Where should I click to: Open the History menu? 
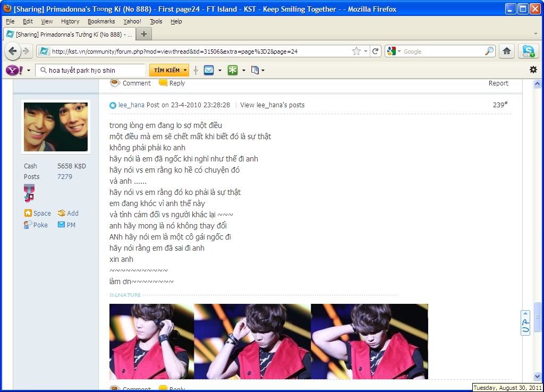coord(70,21)
